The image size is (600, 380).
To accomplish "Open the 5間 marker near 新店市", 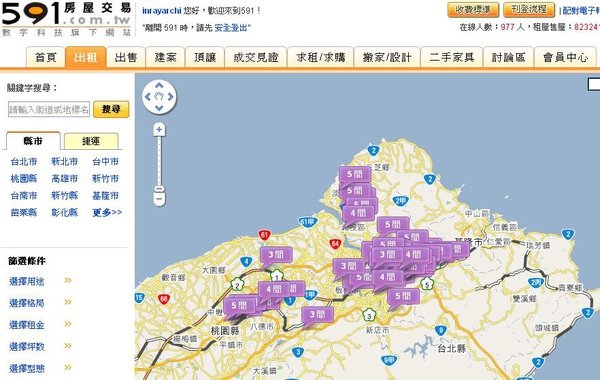I will coord(403,296).
